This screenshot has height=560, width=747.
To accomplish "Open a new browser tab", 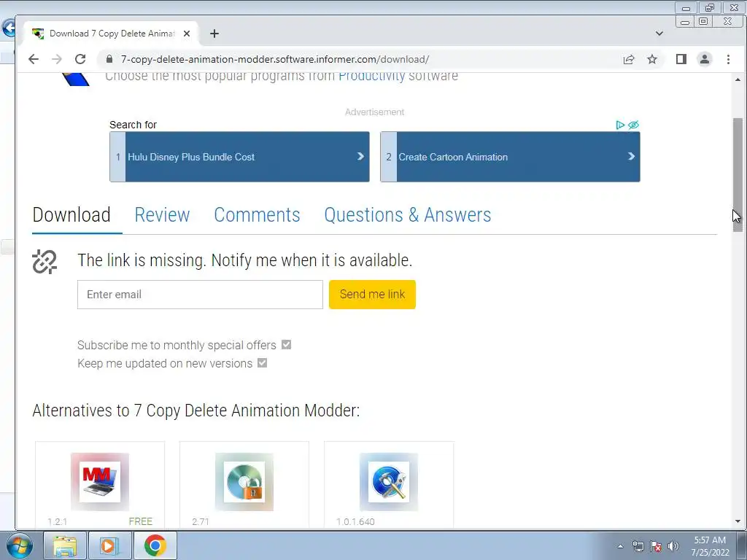I will (214, 34).
